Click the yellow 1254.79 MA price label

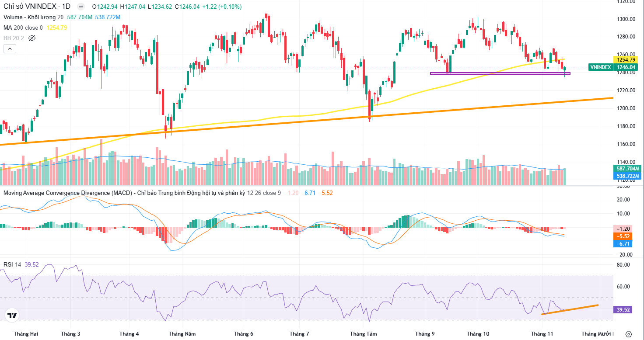[626, 59]
